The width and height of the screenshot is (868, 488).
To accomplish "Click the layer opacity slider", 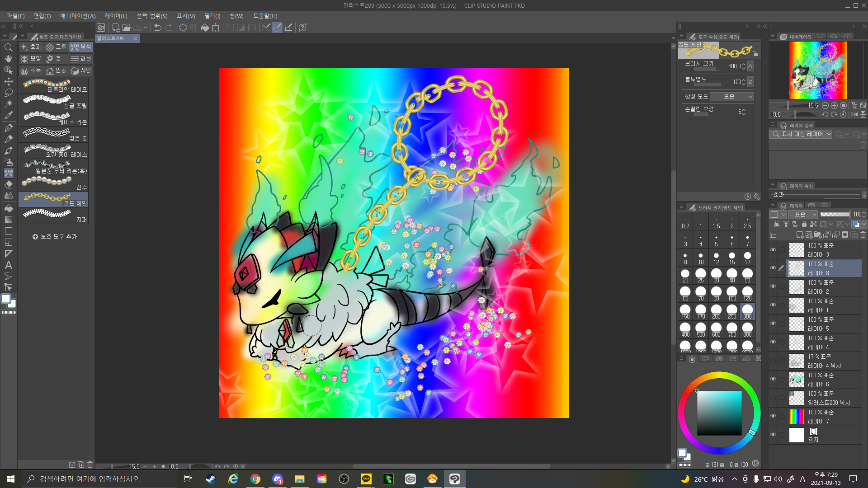I will click(x=835, y=215).
